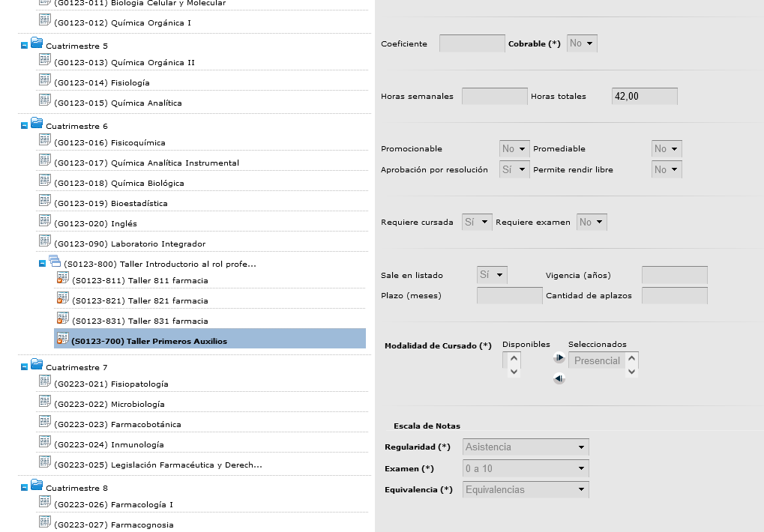The height and width of the screenshot is (532, 764).
Task: Open the Promediable dropdown
Action: (667, 148)
